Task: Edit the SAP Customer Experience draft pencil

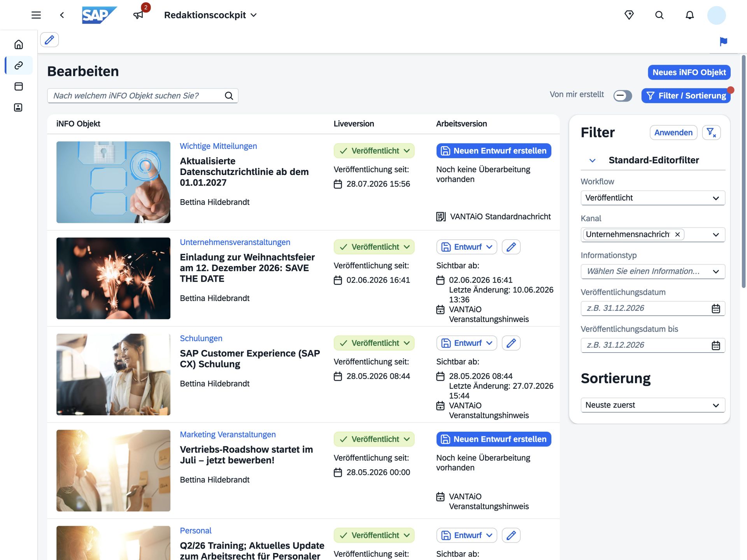Action: (x=511, y=343)
